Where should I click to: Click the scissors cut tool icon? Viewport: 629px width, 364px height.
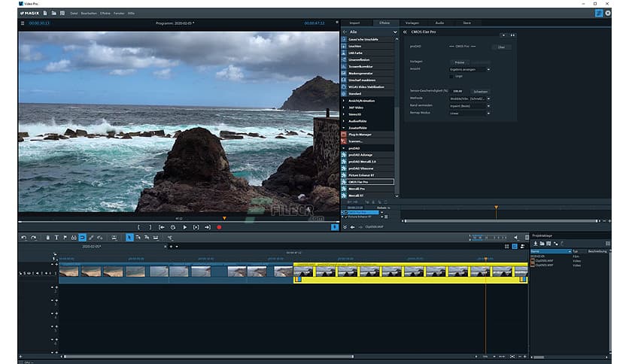pos(170,238)
